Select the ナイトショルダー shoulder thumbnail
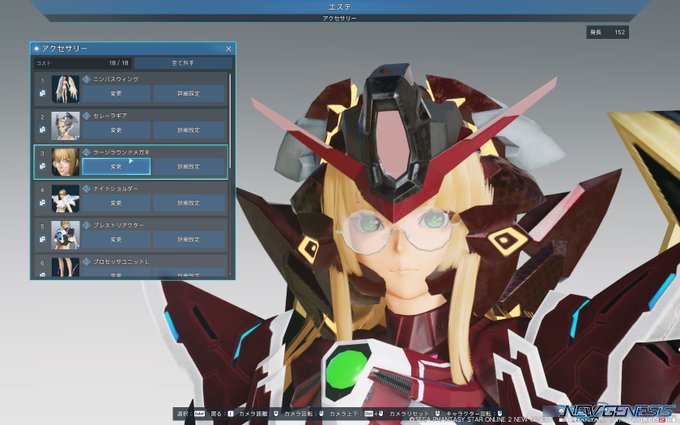680x425 pixels. coord(65,199)
